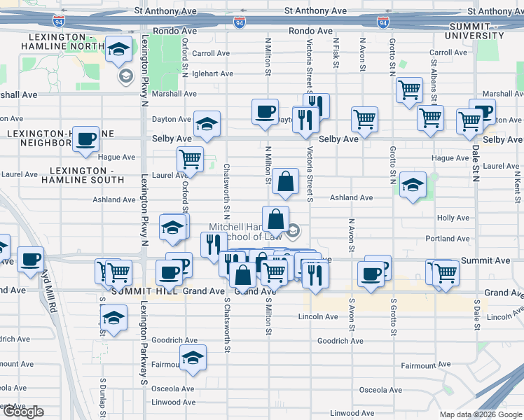Click the middle I-94 highway shield
This screenshot has height=420, width=524.
(240, 22)
